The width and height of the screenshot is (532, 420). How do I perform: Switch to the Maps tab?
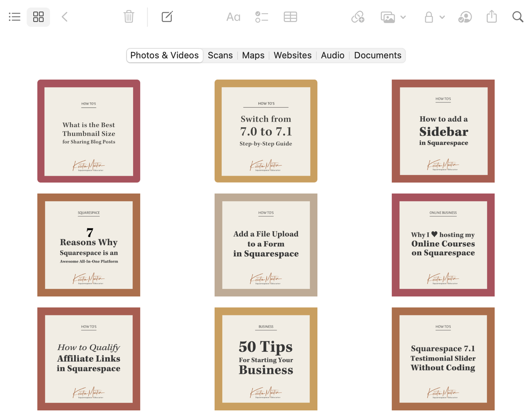(x=253, y=55)
